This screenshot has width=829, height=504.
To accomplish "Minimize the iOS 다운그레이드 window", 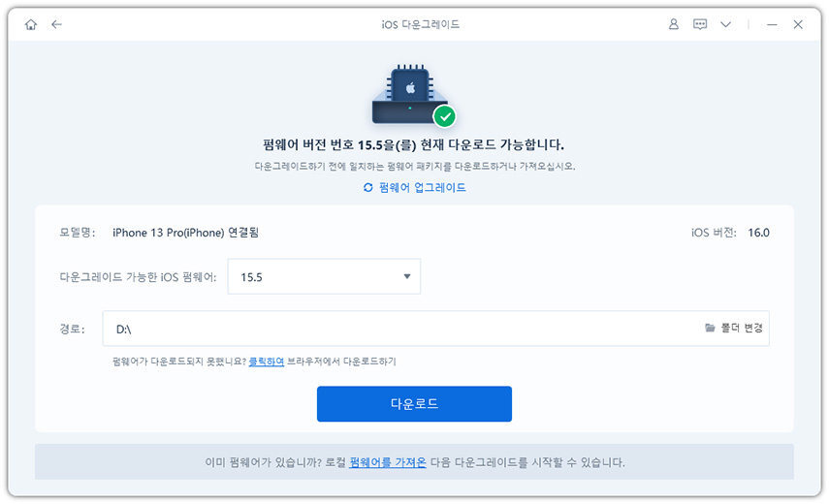I will click(772, 24).
